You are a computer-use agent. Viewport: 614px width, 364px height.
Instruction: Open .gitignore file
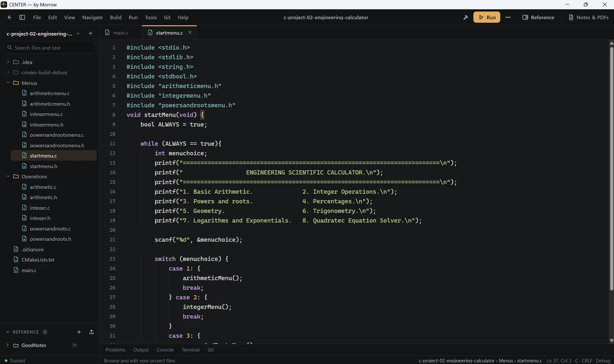(32, 249)
